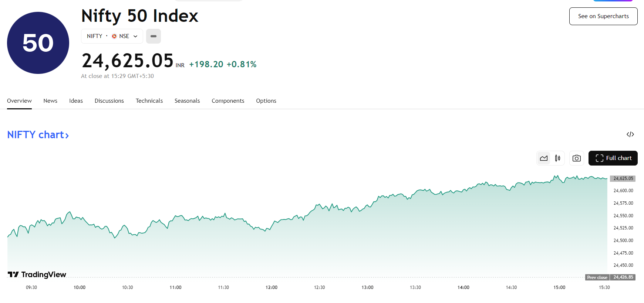Image resolution: width=644 pixels, height=303 pixels.
Task: Open the embed code icon
Action: [x=630, y=135]
